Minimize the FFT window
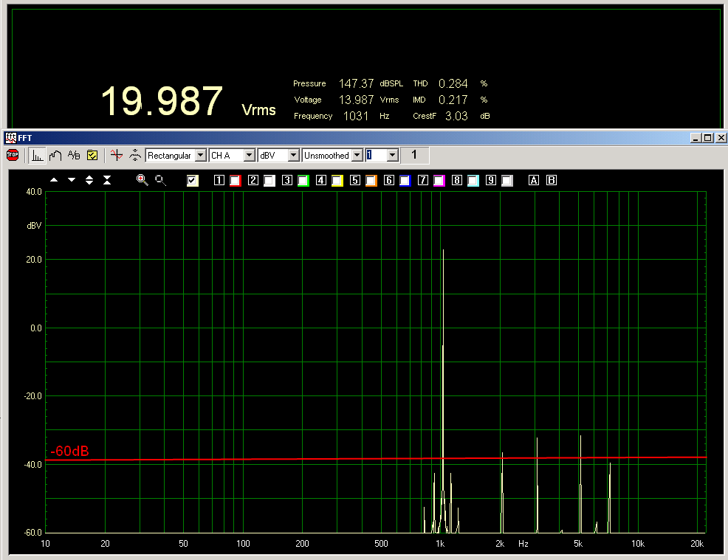 point(696,138)
